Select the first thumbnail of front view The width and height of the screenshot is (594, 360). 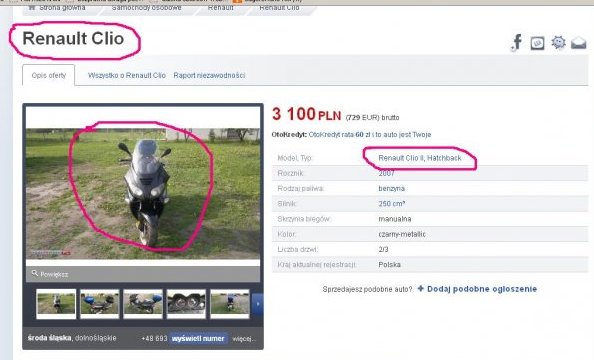pos(56,304)
